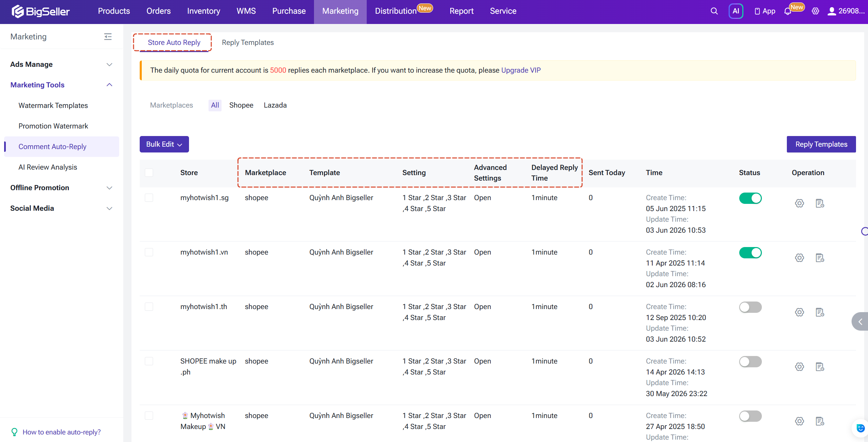Enable auto-reply for Myhotwish Makeup VN
Image resolution: width=868 pixels, height=442 pixels.
(750, 416)
